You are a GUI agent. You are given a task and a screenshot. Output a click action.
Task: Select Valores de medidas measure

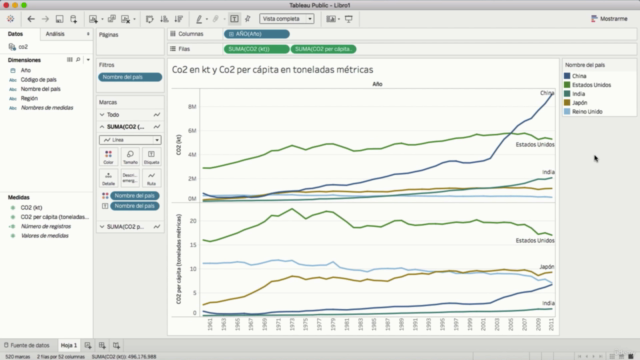tap(44, 236)
